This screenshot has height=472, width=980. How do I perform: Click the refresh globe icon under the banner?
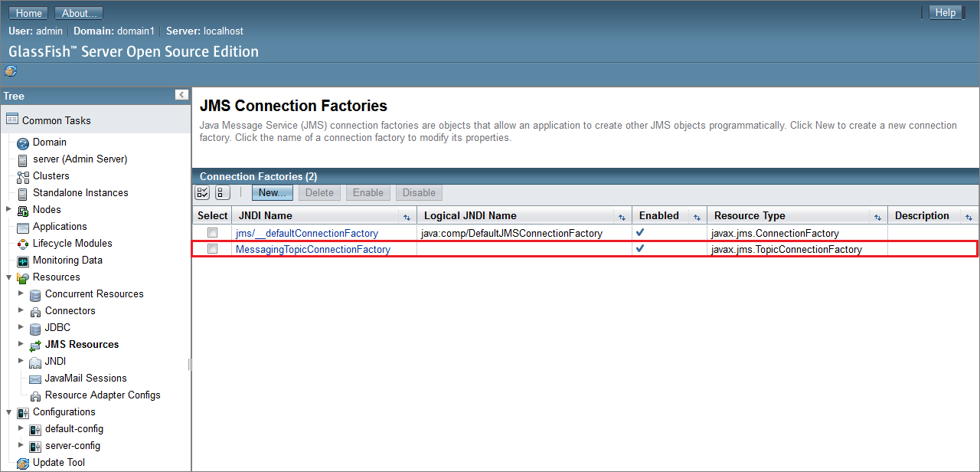coord(10,71)
